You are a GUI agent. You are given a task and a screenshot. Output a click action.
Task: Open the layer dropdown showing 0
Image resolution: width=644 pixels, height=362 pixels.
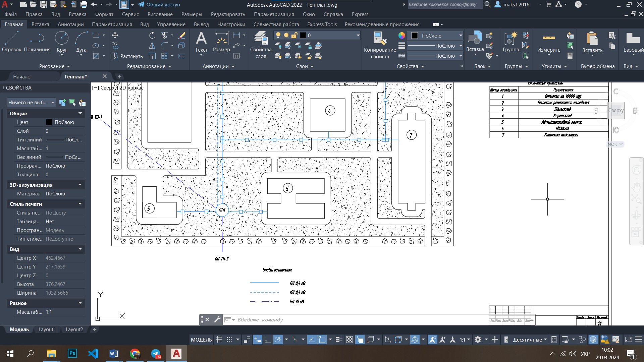pos(317,35)
